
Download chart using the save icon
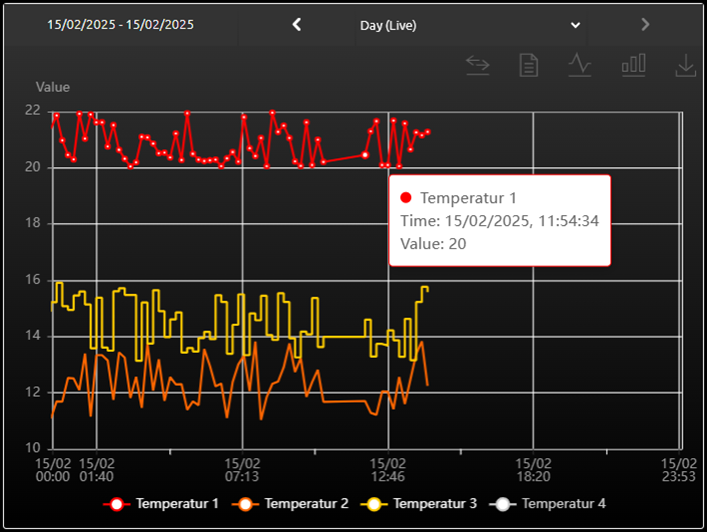685,65
